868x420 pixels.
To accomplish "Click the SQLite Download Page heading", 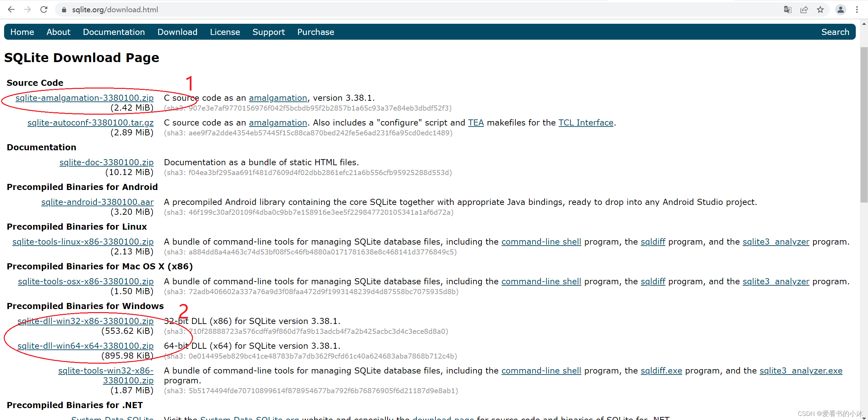I will [81, 58].
